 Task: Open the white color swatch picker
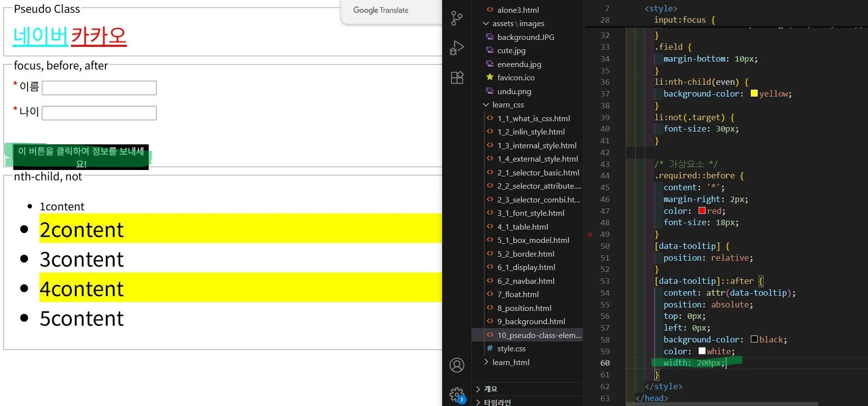coord(702,351)
